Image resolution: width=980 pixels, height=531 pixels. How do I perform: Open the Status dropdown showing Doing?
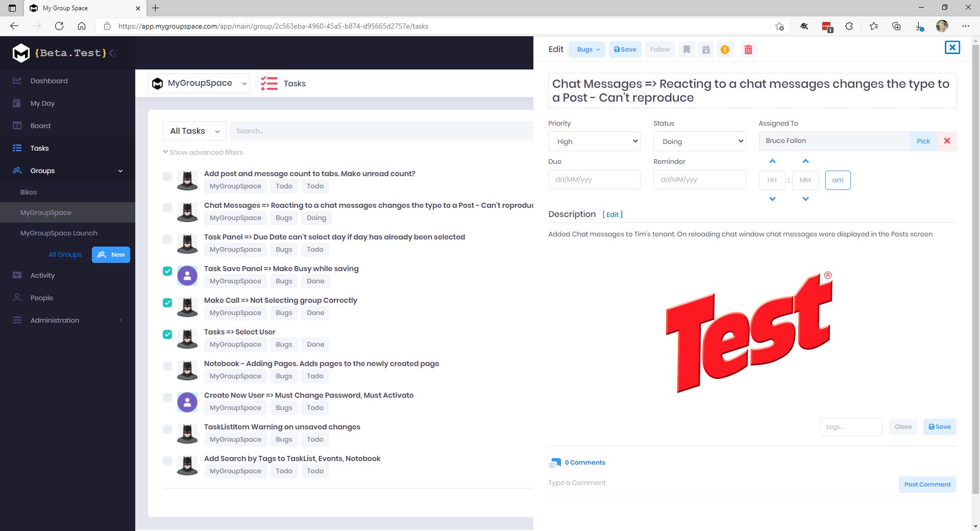pyautogui.click(x=699, y=141)
